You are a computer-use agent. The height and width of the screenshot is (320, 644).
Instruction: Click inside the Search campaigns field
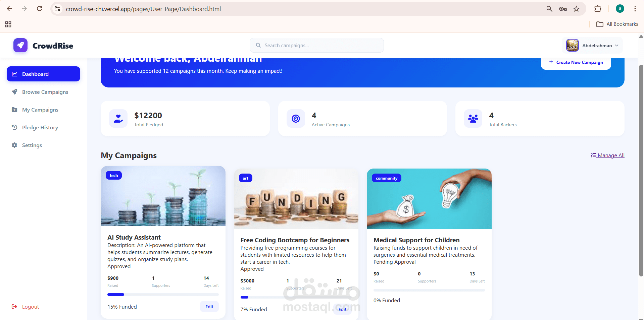pyautogui.click(x=316, y=45)
